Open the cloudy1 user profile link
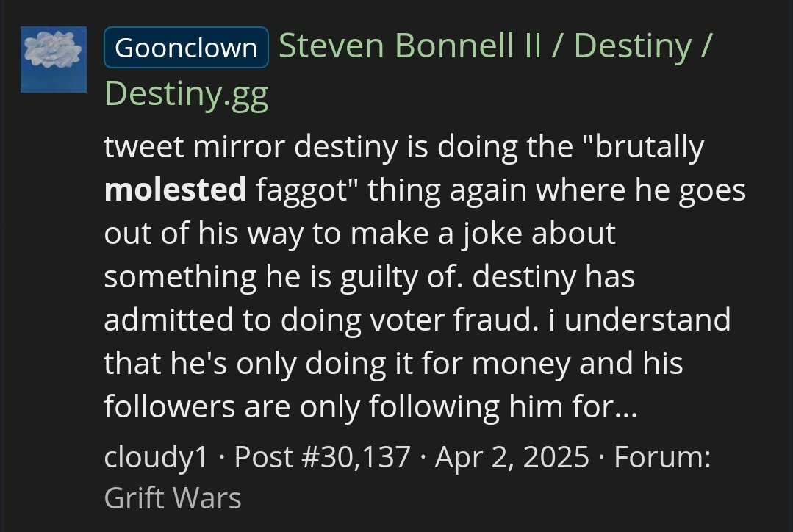The height and width of the screenshot is (532, 793). tap(157, 456)
